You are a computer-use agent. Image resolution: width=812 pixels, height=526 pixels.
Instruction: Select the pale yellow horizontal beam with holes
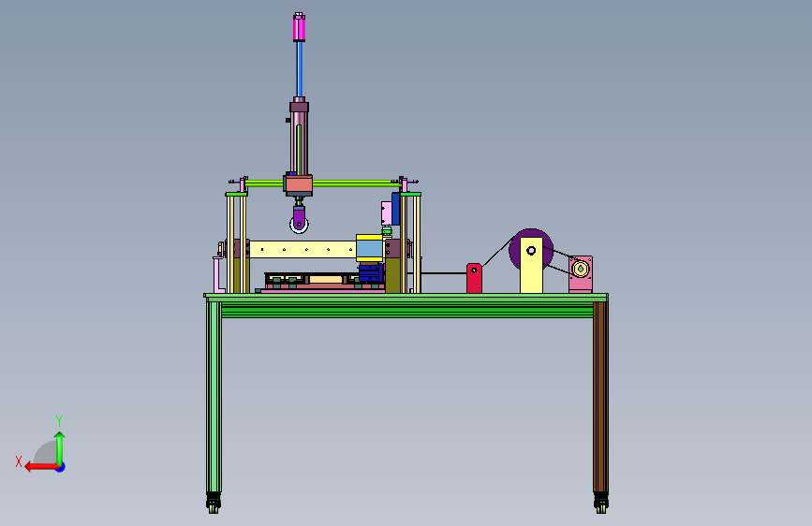pos(303,249)
